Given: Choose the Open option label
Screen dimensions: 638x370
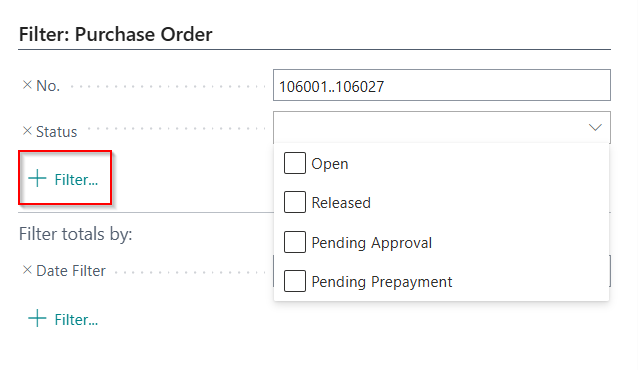Looking at the screenshot, I should click(330, 164).
